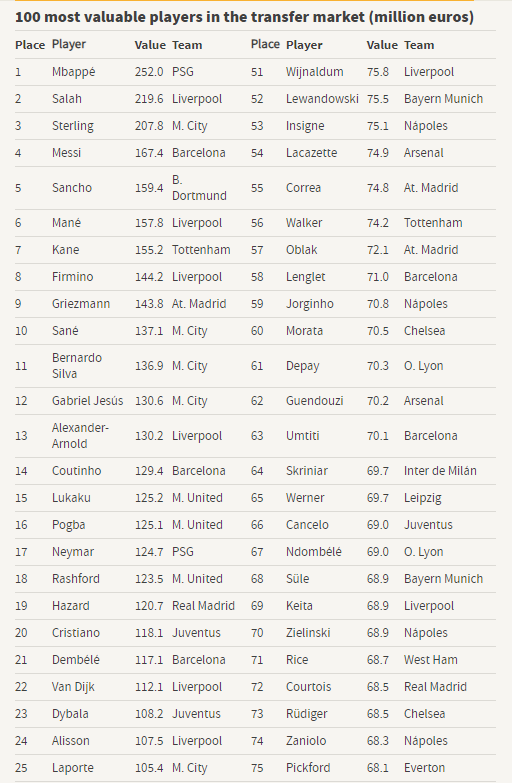This screenshot has width=515, height=783.
Task: Click Inter de Milán team cell
Action: coord(440,471)
